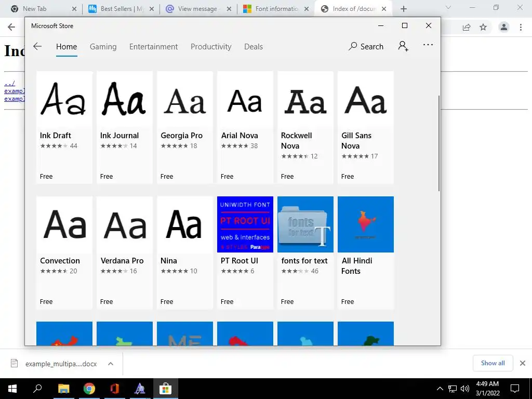Image resolution: width=532 pixels, height=399 pixels.
Task: Open the Verdana Pro font thumbnail
Action: coord(125,224)
